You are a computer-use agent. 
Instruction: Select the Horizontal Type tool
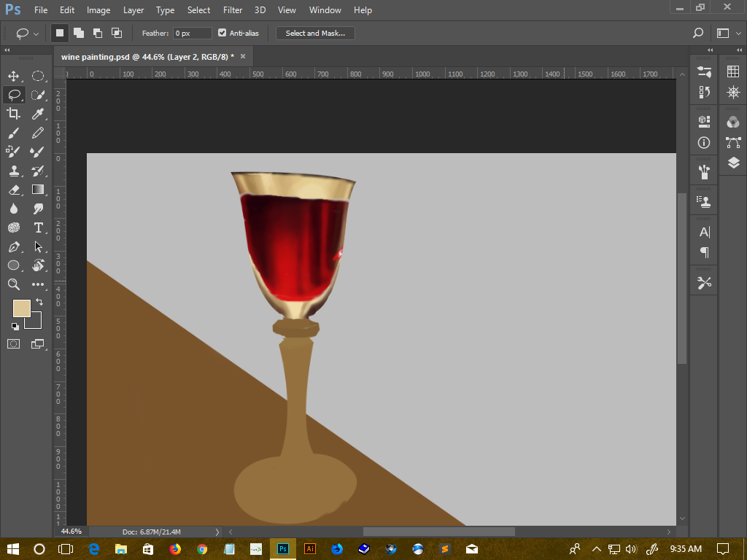[38, 227]
